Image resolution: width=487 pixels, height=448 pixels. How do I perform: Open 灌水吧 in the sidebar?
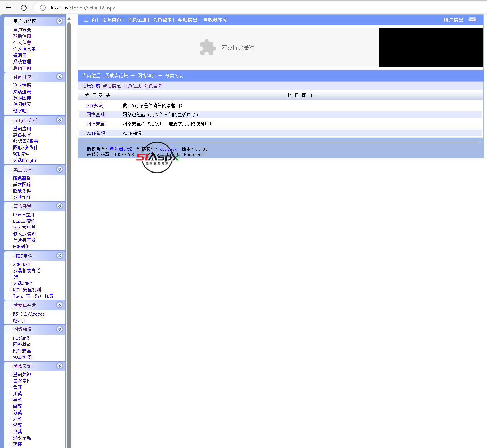pos(20,111)
